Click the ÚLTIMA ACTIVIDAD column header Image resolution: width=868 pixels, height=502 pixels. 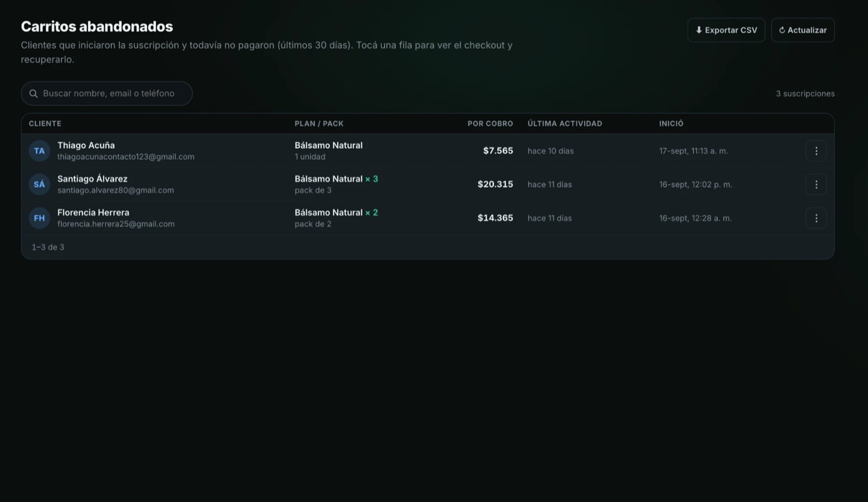pyautogui.click(x=565, y=123)
